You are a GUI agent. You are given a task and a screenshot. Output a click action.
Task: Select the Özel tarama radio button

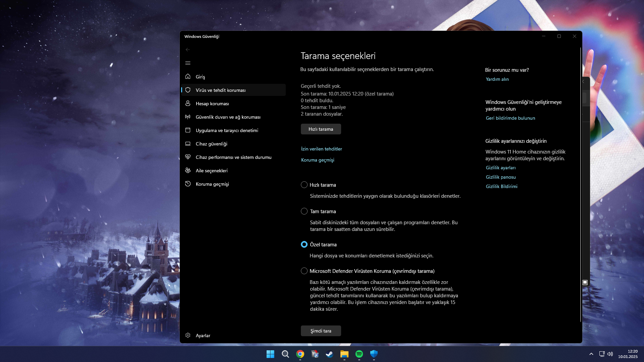point(304,245)
